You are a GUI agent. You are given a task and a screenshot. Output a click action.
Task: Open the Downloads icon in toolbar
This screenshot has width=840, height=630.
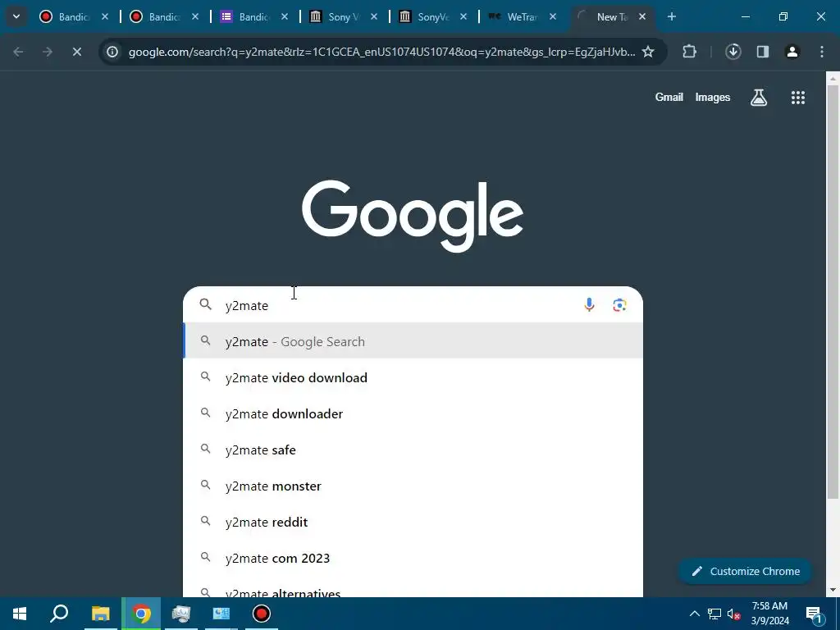click(x=733, y=52)
